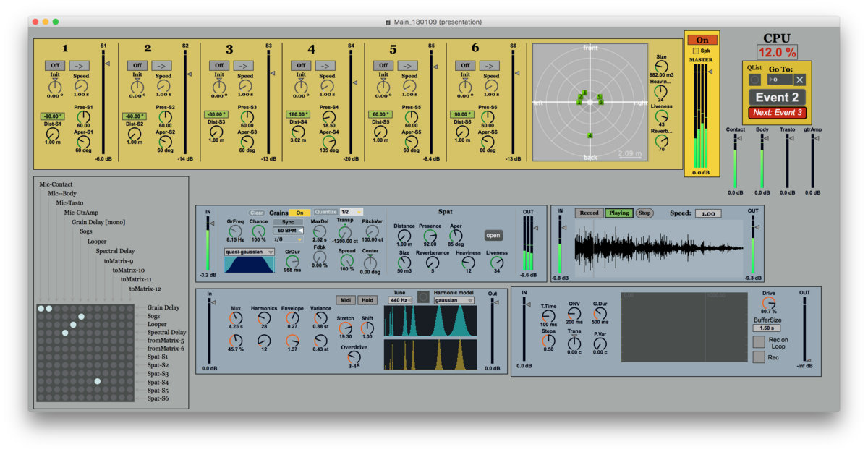The image size is (868, 452).
Task: Expand the Quantize 1/2 dropdown
Action: point(351,212)
